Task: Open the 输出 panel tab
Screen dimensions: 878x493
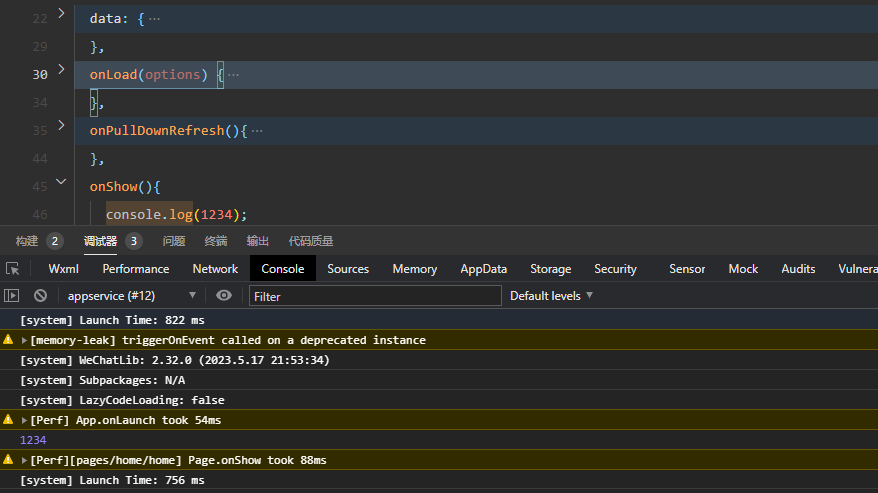Action: pos(258,241)
